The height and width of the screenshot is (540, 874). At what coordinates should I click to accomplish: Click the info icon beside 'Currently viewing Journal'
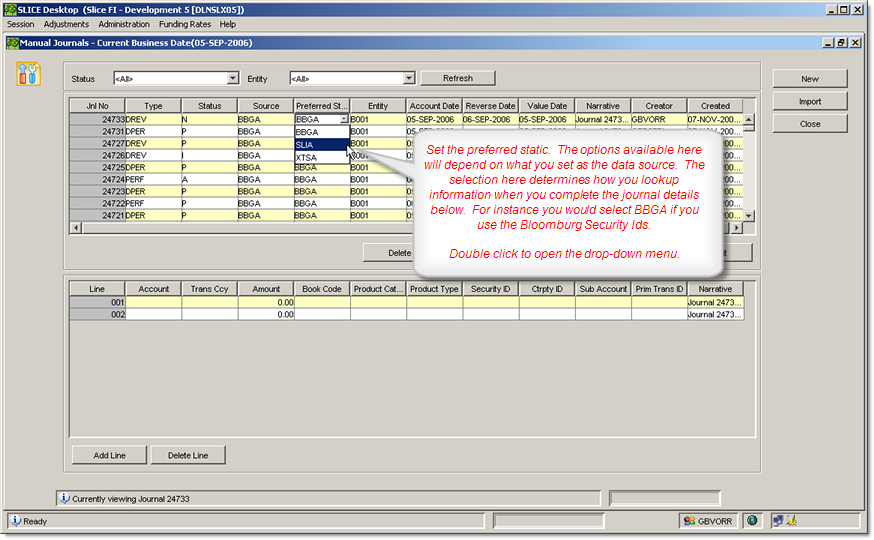pyautogui.click(x=65, y=497)
